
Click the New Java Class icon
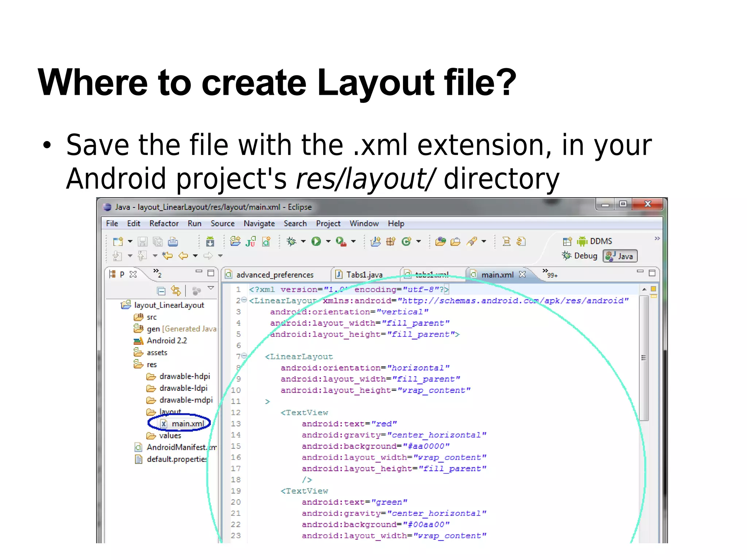(406, 241)
